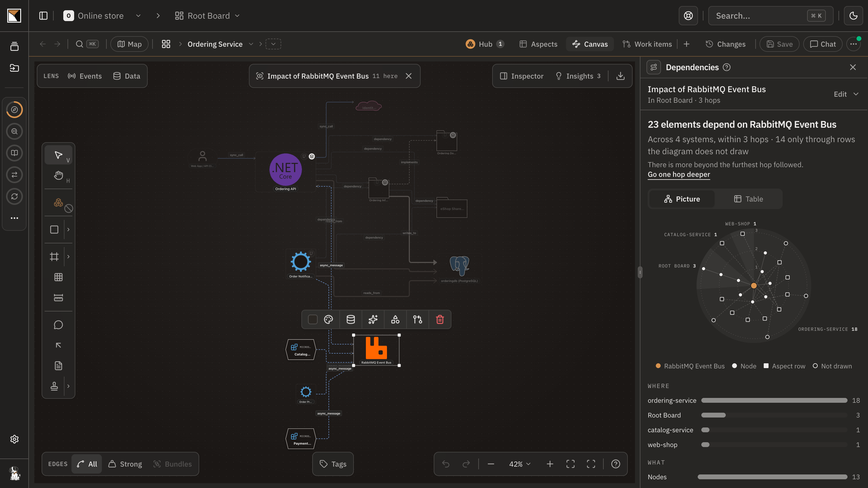Viewport: 868px width, 488px height.
Task: Expand the Ordering Service breadcrumb chevron
Action: (x=251, y=44)
